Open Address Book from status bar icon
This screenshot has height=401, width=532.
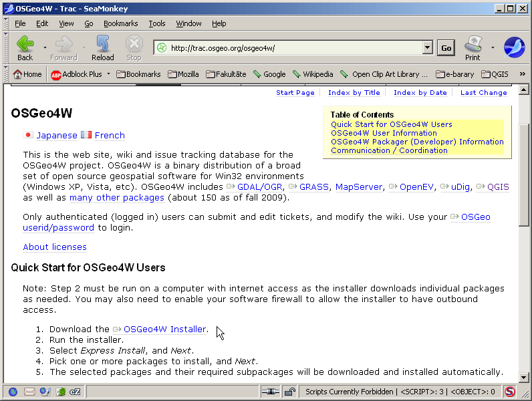(x=61, y=392)
